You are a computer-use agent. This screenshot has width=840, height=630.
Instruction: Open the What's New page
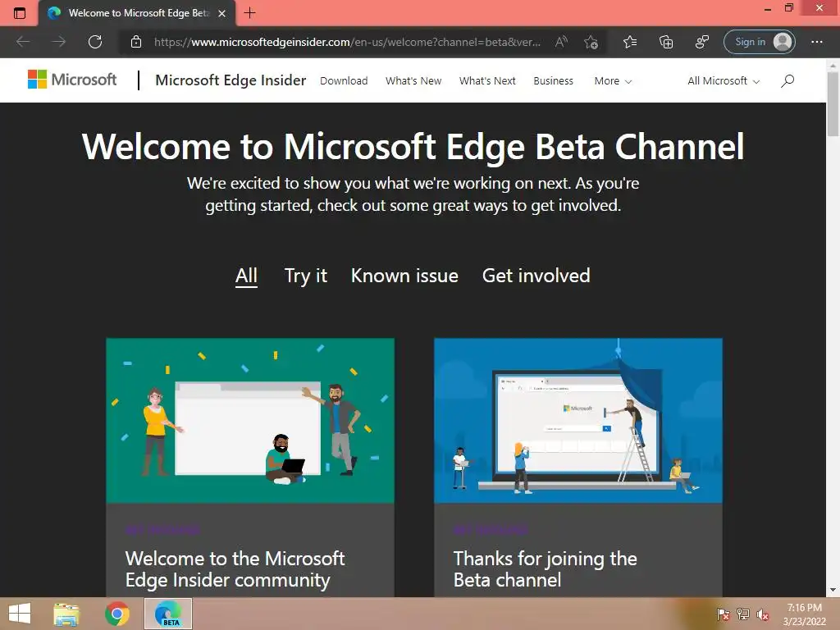[413, 81]
